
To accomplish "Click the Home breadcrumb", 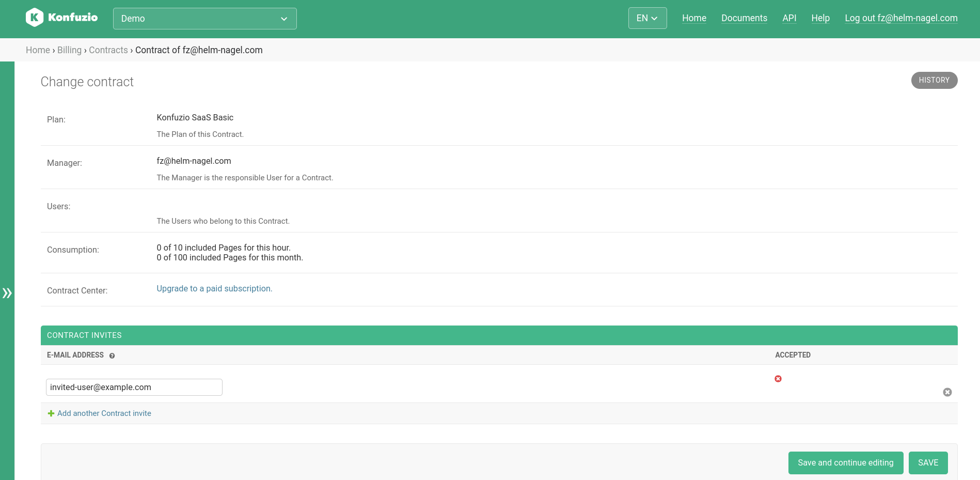I will [x=38, y=50].
